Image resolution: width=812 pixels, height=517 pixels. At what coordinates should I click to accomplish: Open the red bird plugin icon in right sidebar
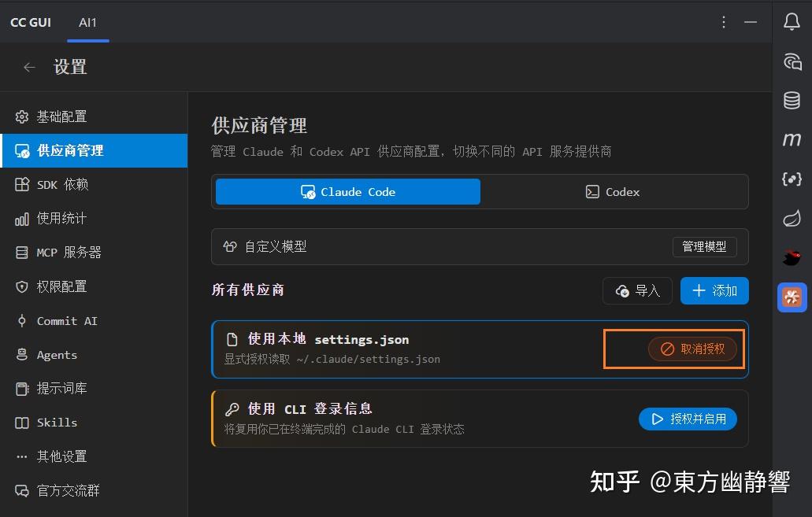[792, 257]
